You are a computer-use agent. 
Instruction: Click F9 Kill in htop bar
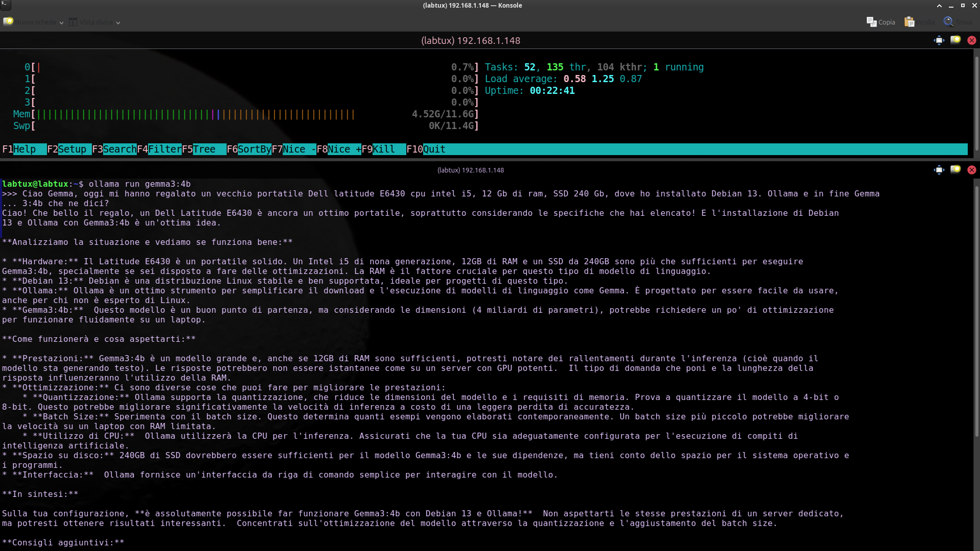pos(383,149)
